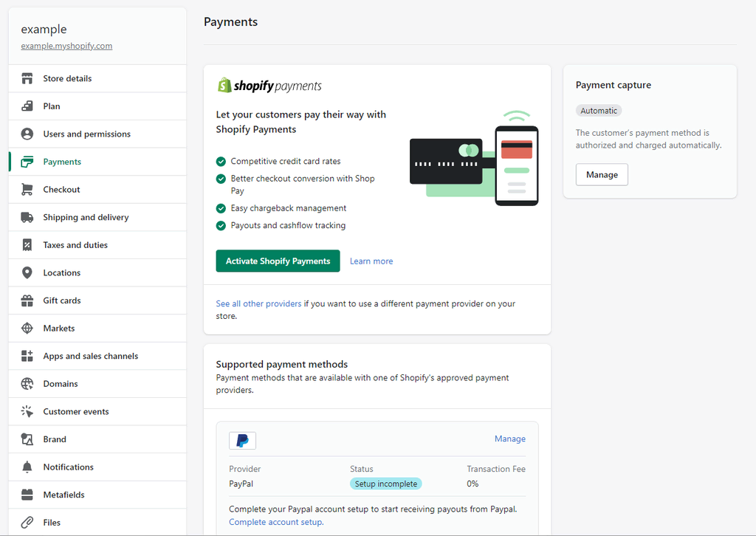Click the Users and permissions person icon
Screen dimensions: 756x536
(27, 134)
